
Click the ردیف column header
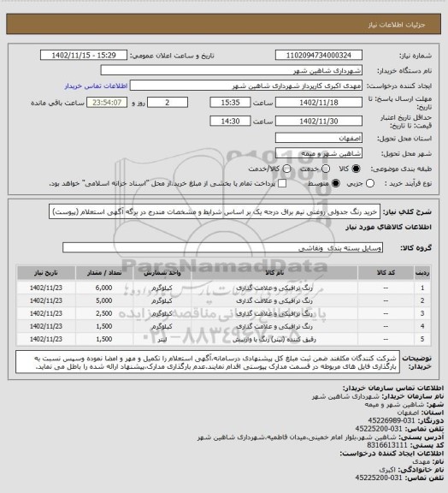pos(422,272)
